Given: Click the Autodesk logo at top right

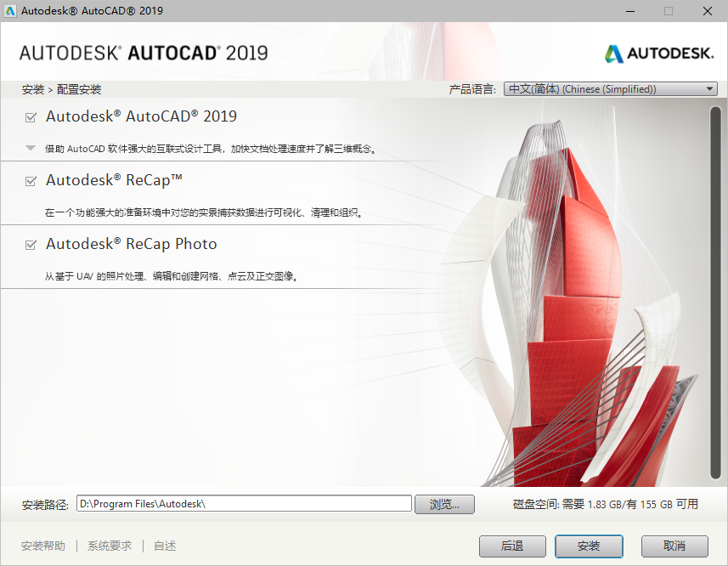Looking at the screenshot, I should pos(658,52).
